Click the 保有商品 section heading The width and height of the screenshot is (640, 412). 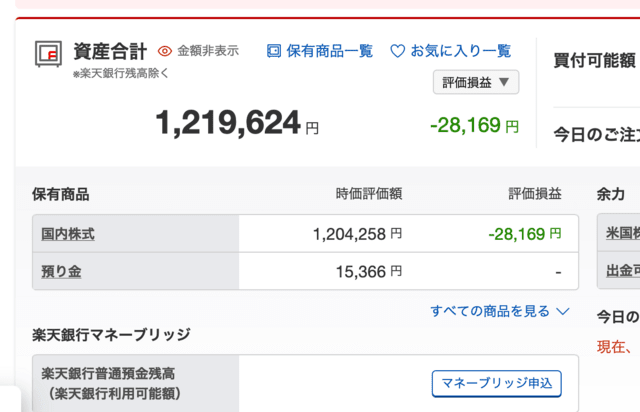pyautogui.click(x=60, y=194)
